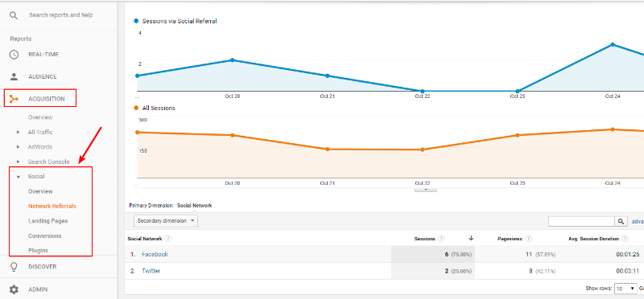Open Social Landing Pages report
Screen dimensions: 644x299
pyautogui.click(x=47, y=221)
